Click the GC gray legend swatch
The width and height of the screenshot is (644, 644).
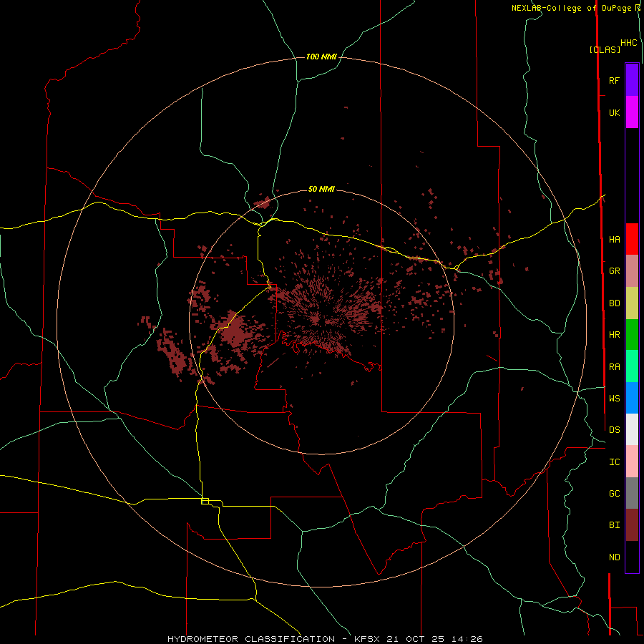tap(632, 493)
